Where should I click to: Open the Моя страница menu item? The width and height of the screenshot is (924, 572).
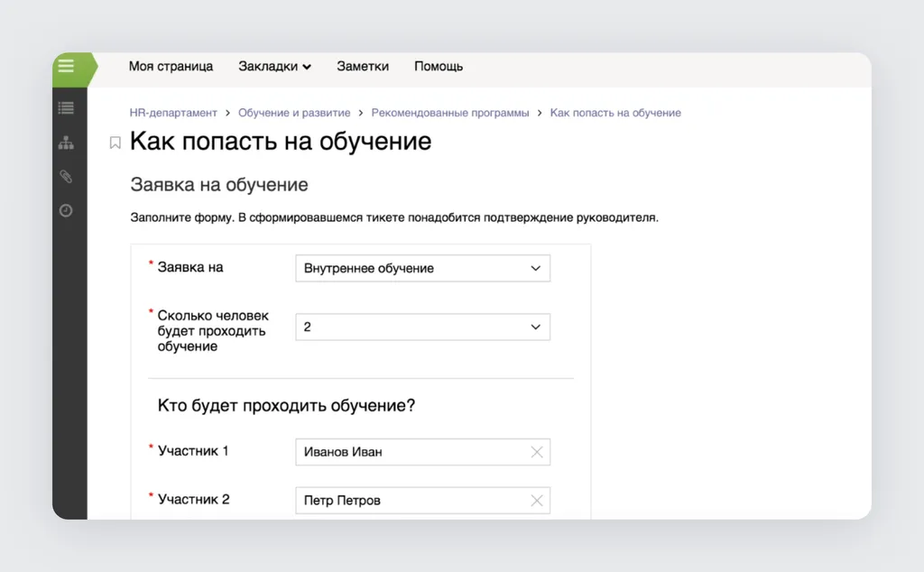click(x=171, y=67)
